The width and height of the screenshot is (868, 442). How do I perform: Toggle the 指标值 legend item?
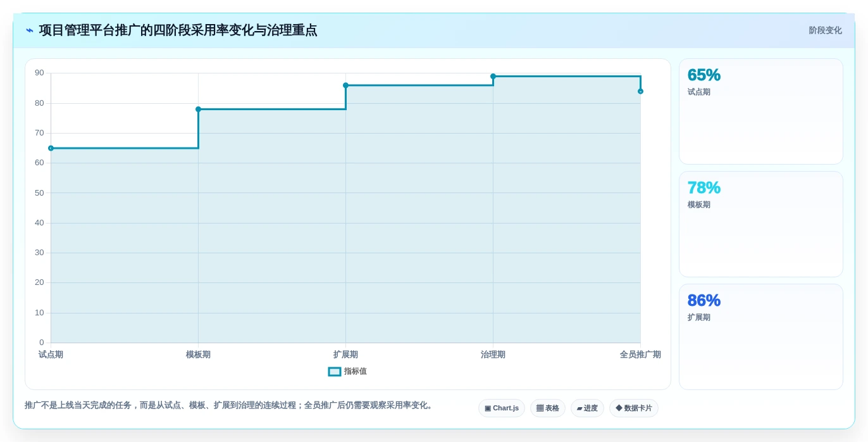[x=347, y=371]
